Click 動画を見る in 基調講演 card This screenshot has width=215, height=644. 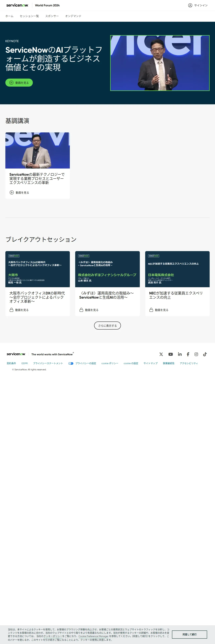point(22,192)
